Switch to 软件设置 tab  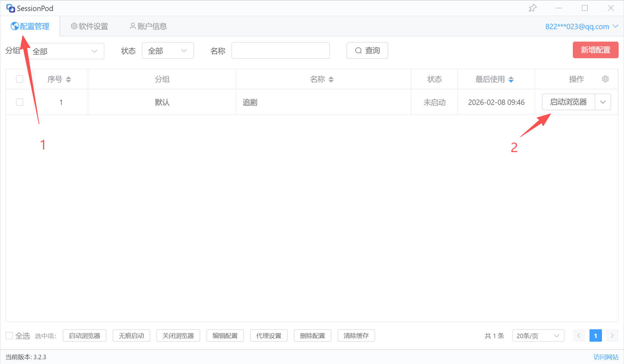point(90,26)
